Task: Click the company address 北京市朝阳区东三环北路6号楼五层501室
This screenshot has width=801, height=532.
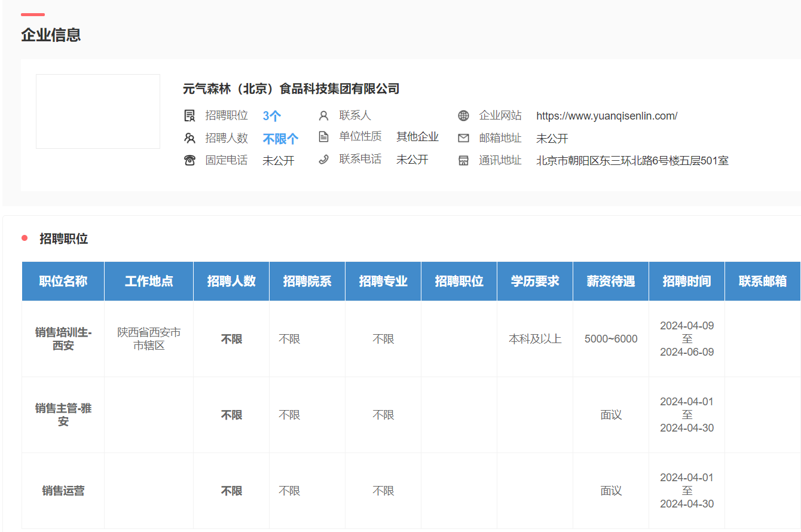Action: click(632, 161)
